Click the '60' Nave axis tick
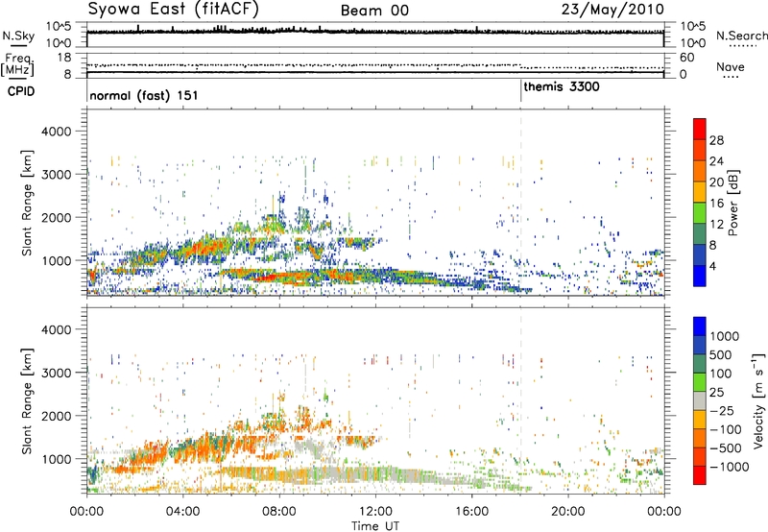The height and width of the screenshot is (532, 768). point(686,58)
